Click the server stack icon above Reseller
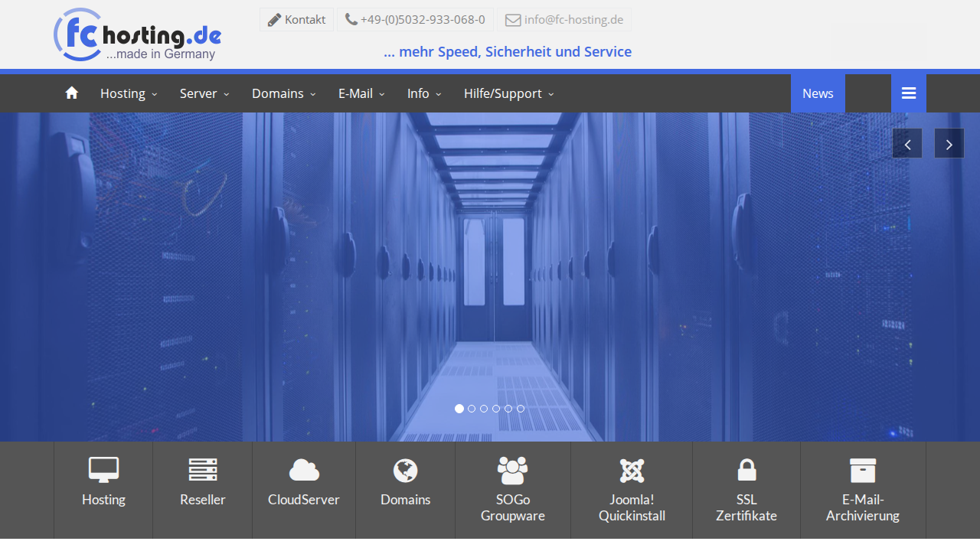The width and height of the screenshot is (980, 551). pos(203,470)
